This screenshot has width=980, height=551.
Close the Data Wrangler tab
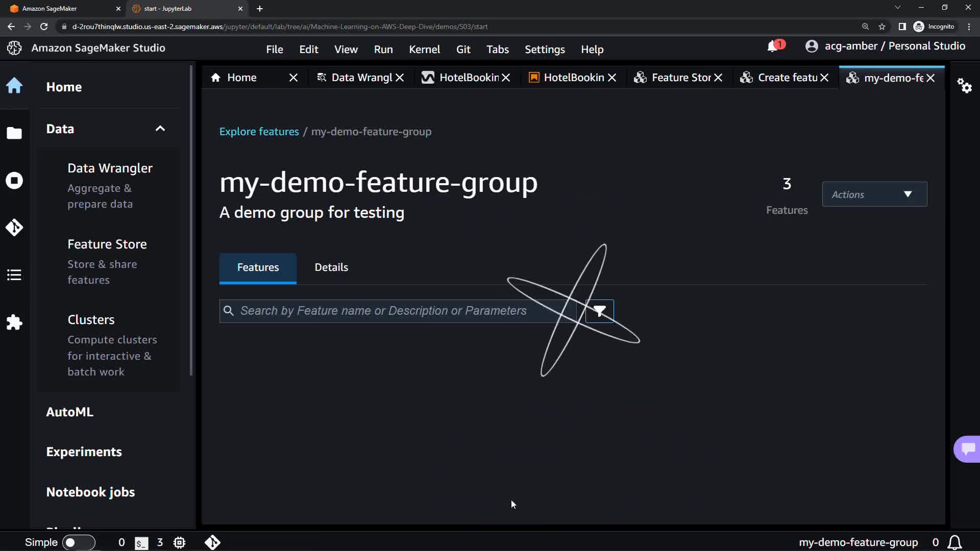click(x=400, y=78)
